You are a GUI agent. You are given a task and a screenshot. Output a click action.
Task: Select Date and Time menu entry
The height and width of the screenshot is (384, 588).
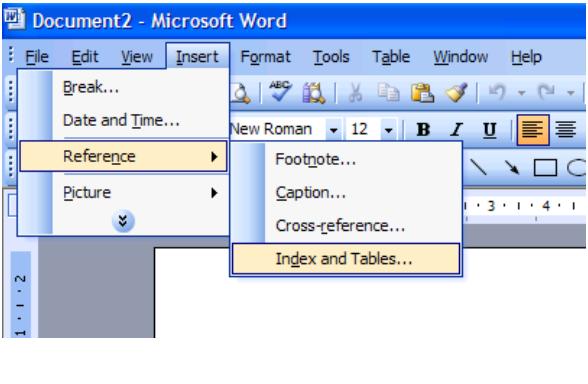tap(123, 120)
